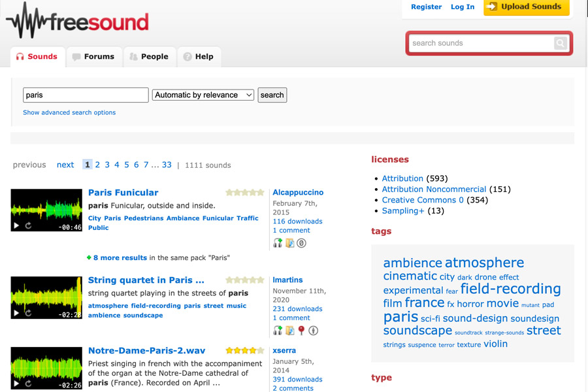Click the pack icon for String quartet
The height and width of the screenshot is (392, 588).
(x=289, y=331)
